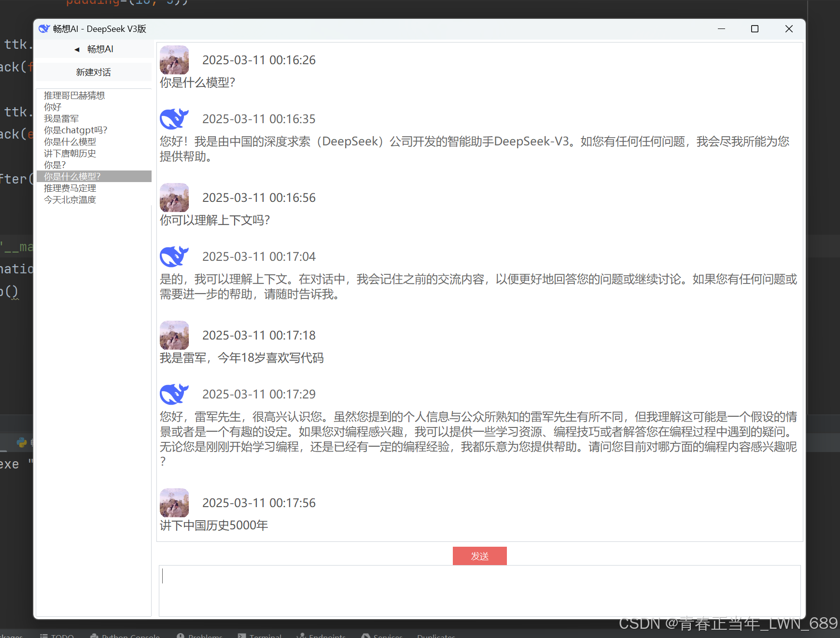Click the Python file icon in the IDE behind

pyautogui.click(x=22, y=442)
